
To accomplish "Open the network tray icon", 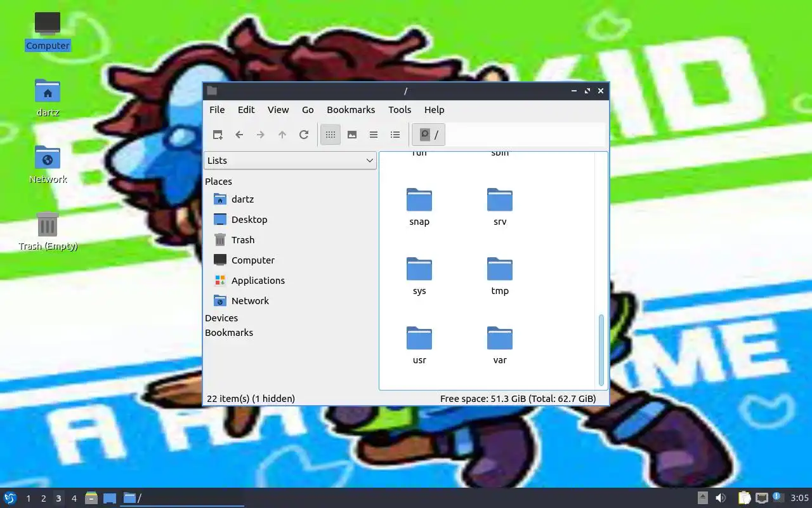I will tap(762, 498).
